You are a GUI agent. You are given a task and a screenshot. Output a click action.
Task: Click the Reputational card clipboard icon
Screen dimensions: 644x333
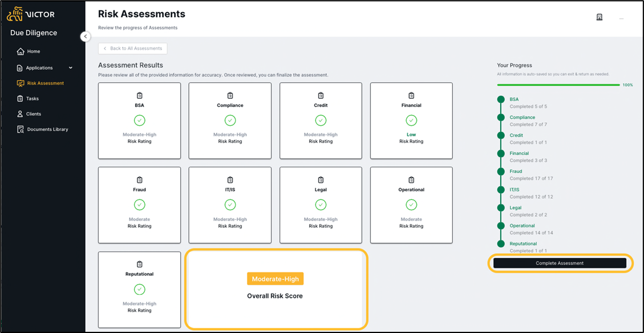coord(140,264)
